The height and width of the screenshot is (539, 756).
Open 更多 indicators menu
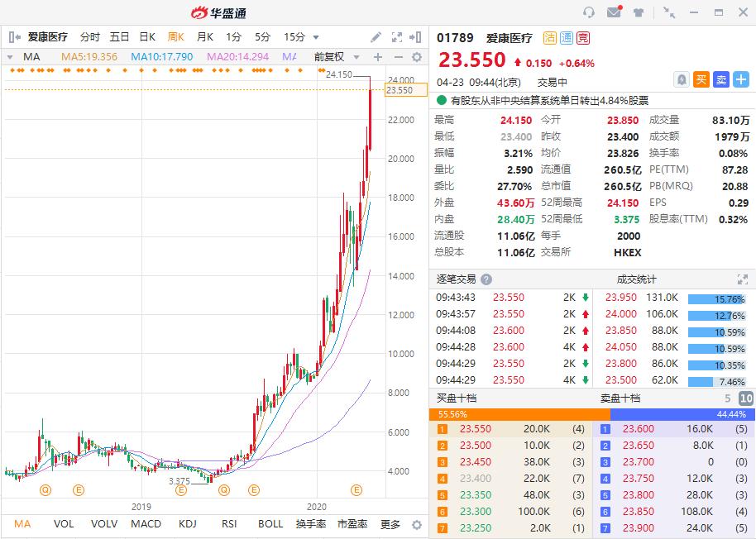pyautogui.click(x=390, y=524)
